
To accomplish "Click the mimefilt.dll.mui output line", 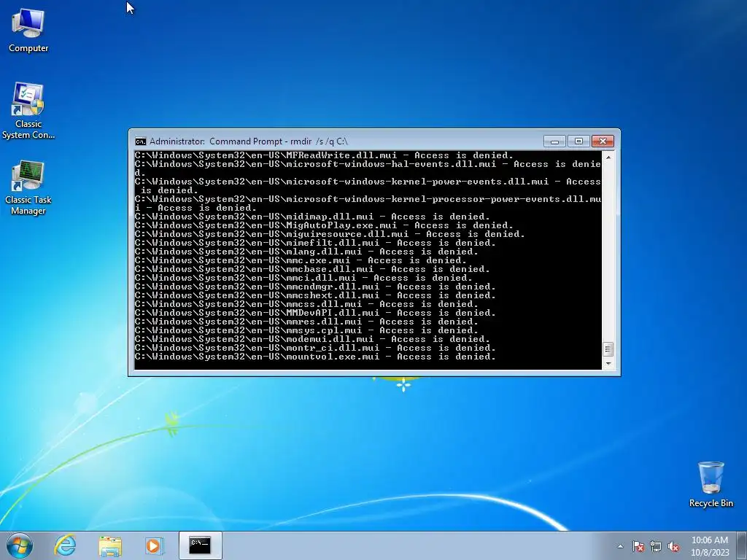I will 315,243.
